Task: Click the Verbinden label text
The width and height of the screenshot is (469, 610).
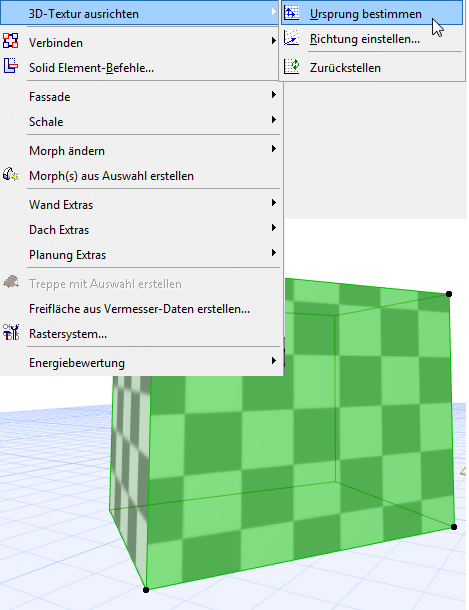Action: click(56, 42)
